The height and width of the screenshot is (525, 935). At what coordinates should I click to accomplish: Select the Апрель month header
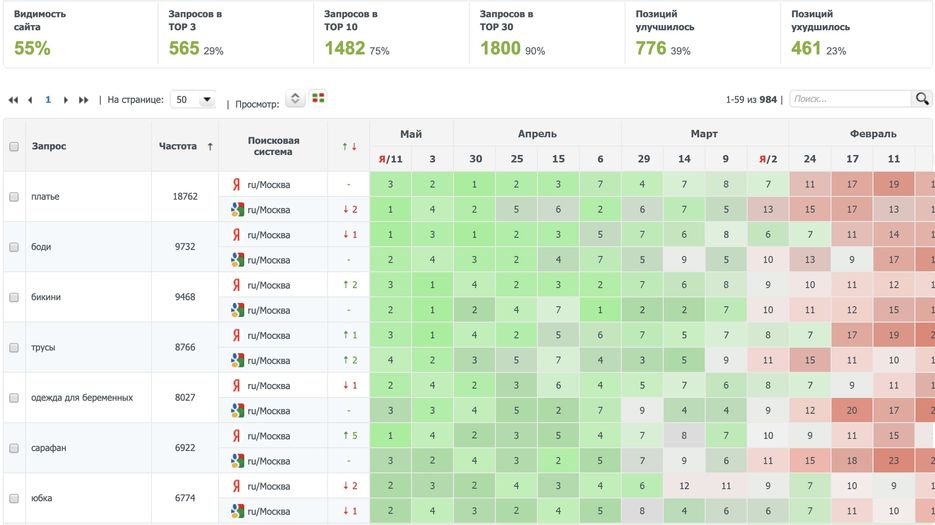pyautogui.click(x=537, y=133)
